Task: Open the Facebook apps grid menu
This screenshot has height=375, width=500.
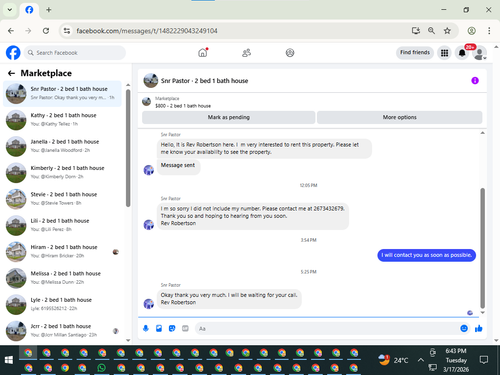Action: [444, 53]
